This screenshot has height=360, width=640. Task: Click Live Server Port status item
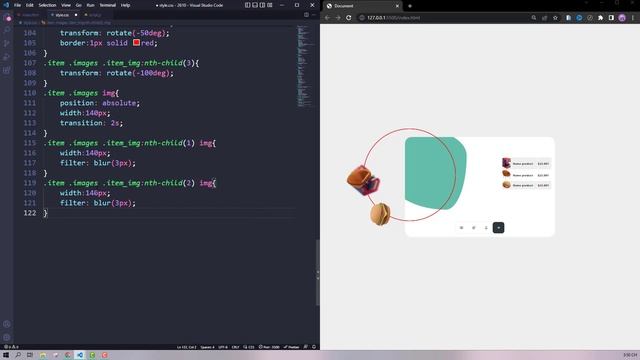pos(269,347)
